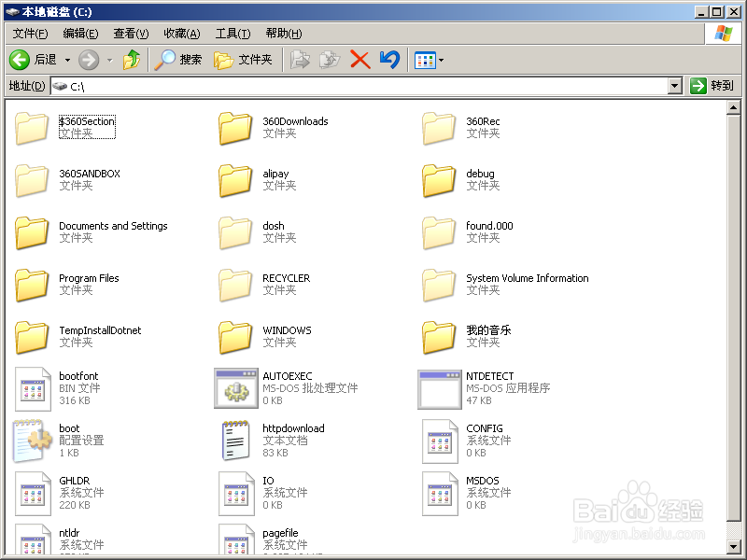Select the 360SANDBOX folder icon

point(32,180)
